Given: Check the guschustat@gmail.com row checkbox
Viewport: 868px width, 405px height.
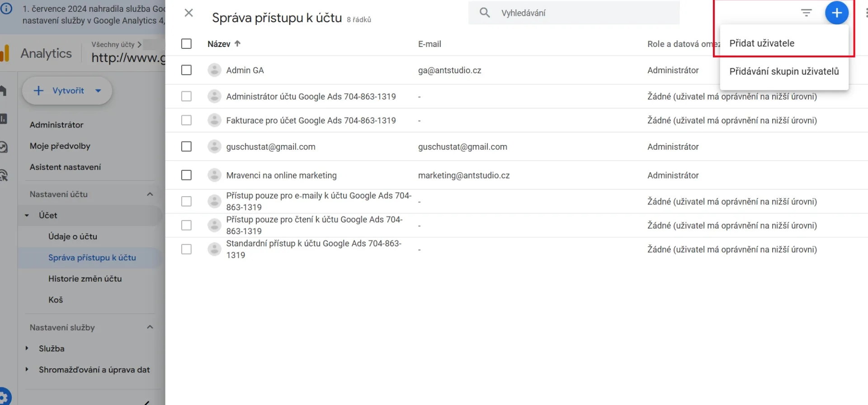Looking at the screenshot, I should pos(186,146).
